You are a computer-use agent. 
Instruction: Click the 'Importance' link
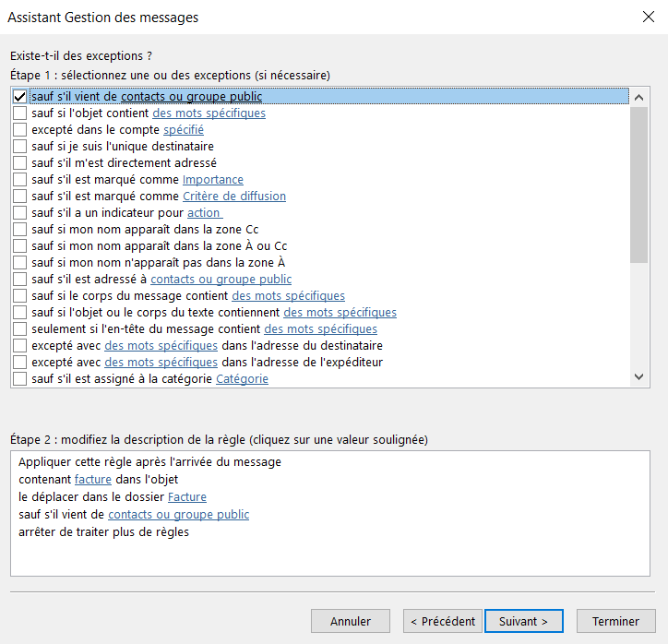click(213, 180)
